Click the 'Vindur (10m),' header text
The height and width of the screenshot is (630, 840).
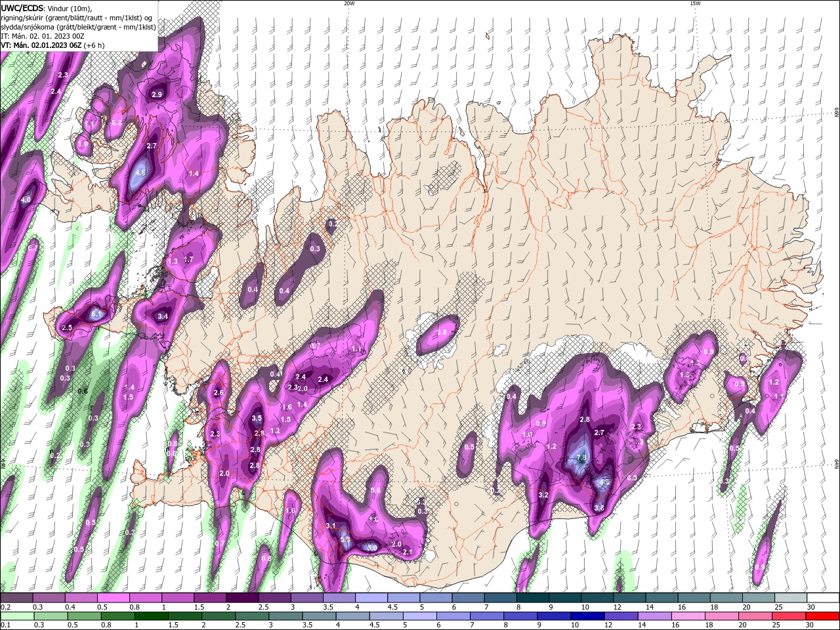pos(70,8)
